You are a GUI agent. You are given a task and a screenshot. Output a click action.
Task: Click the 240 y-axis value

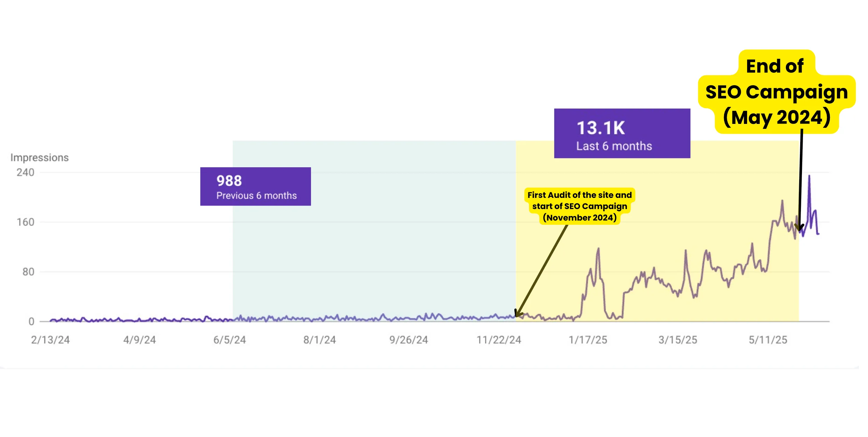pyautogui.click(x=26, y=172)
